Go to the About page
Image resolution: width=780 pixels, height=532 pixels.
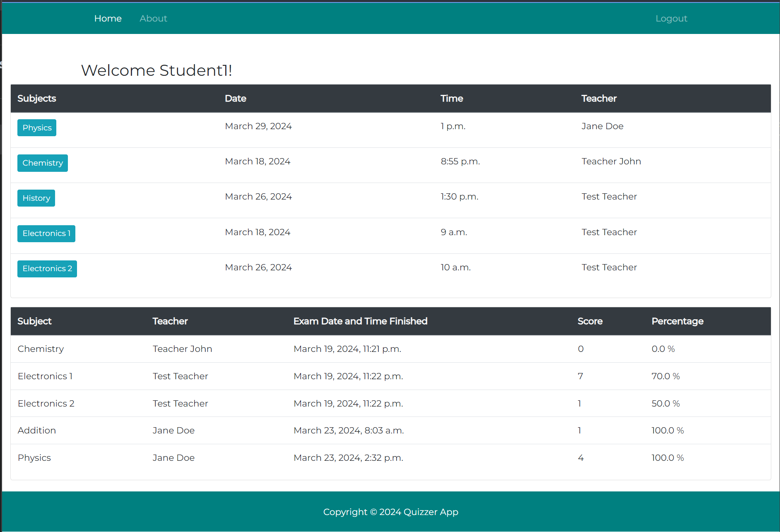[153, 19]
